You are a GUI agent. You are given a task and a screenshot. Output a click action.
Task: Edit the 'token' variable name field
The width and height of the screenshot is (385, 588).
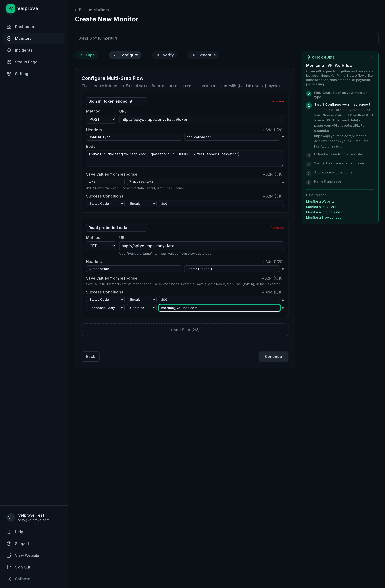(105, 181)
